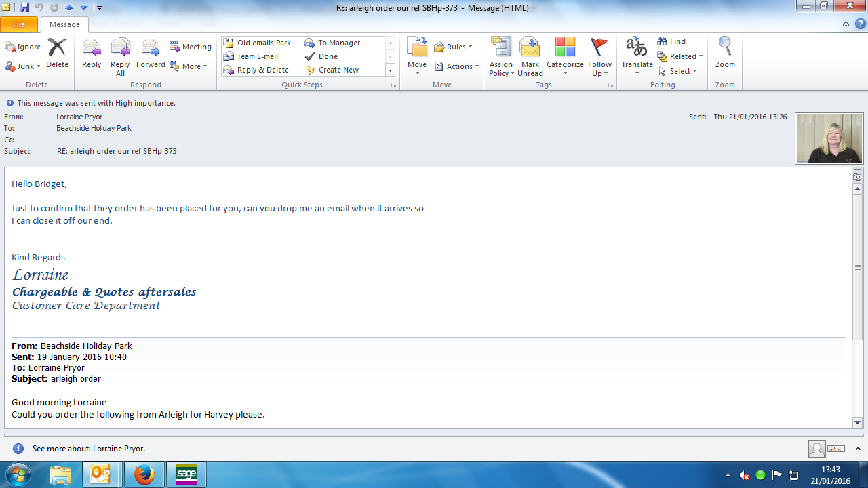Click the sender name Lorraine Pryor
This screenshot has height=488, width=868.
click(x=79, y=117)
